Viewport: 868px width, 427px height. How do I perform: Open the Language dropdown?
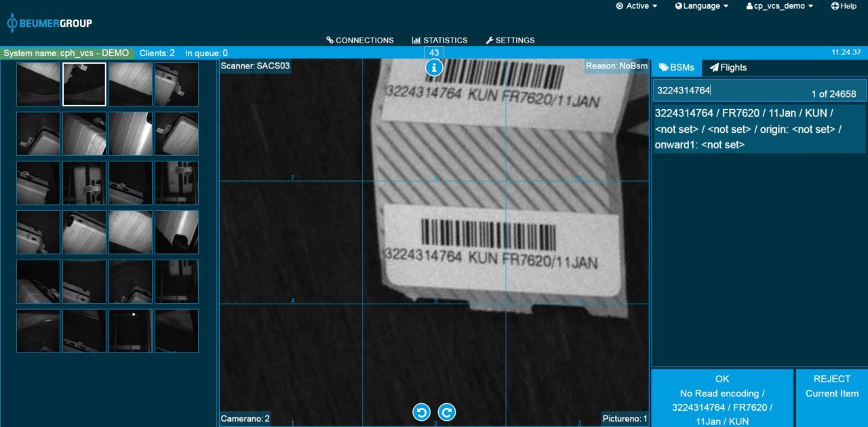702,6
